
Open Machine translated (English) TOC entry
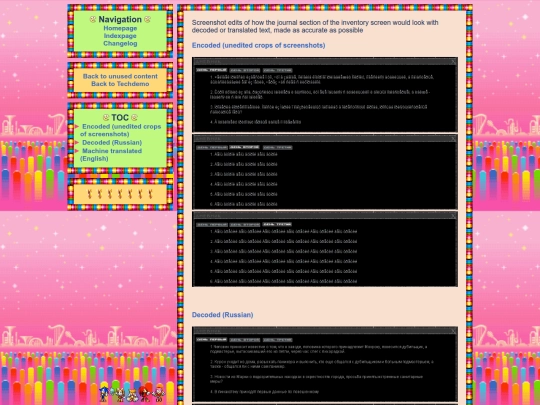click(x=111, y=155)
